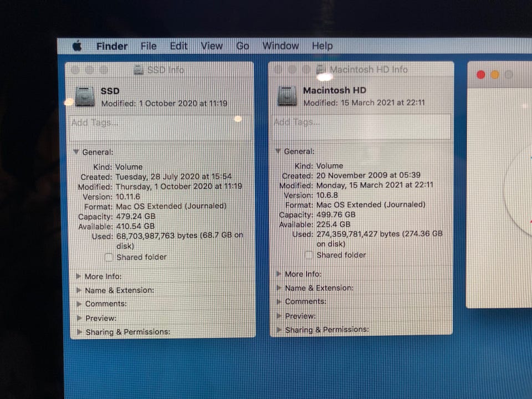This screenshot has width=532, height=399.
Task: Open the View menu
Action: point(212,46)
